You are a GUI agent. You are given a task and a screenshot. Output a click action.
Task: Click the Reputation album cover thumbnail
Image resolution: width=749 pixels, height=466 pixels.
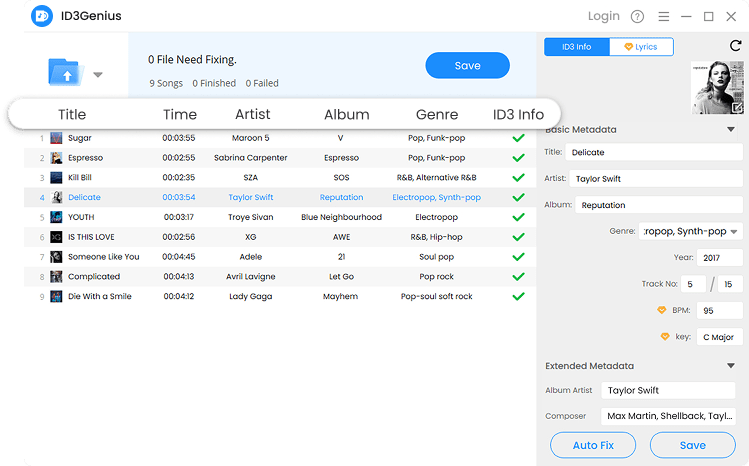[717, 87]
